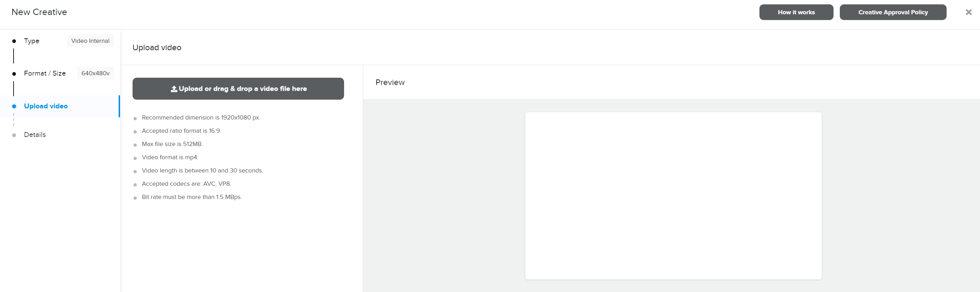Click the Video format is mp4 note

pyautogui.click(x=170, y=157)
